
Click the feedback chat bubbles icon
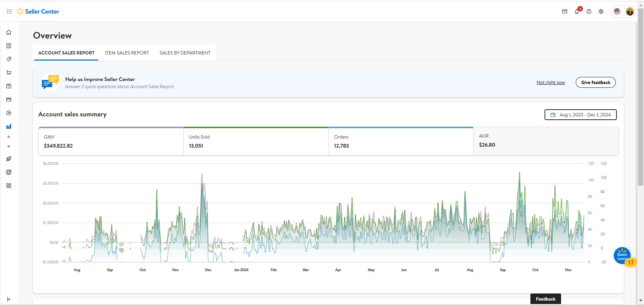(x=50, y=82)
